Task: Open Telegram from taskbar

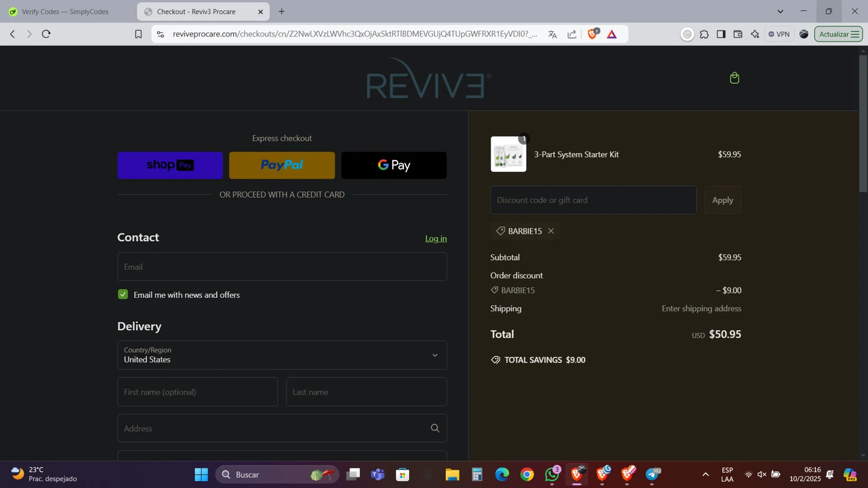Action: [653, 475]
